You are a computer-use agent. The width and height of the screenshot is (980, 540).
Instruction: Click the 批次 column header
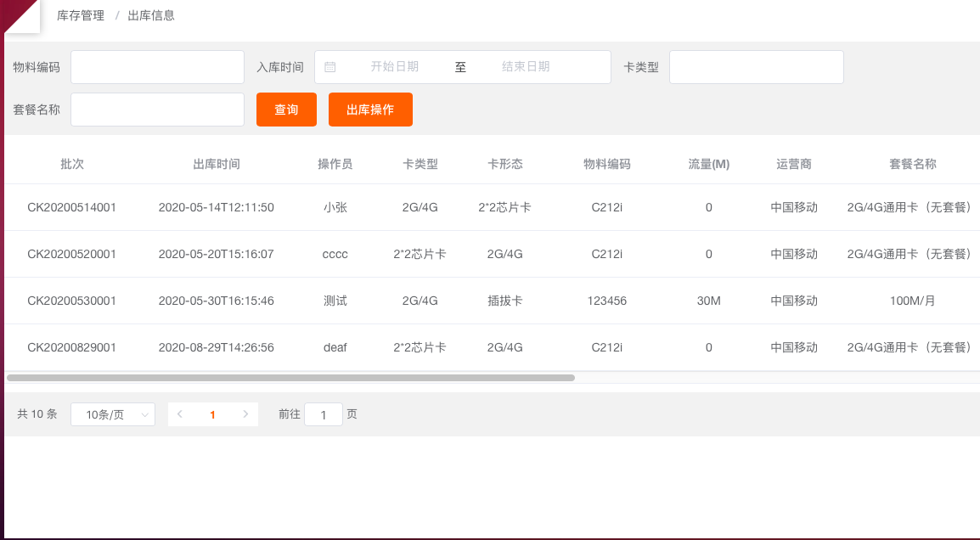[72, 164]
